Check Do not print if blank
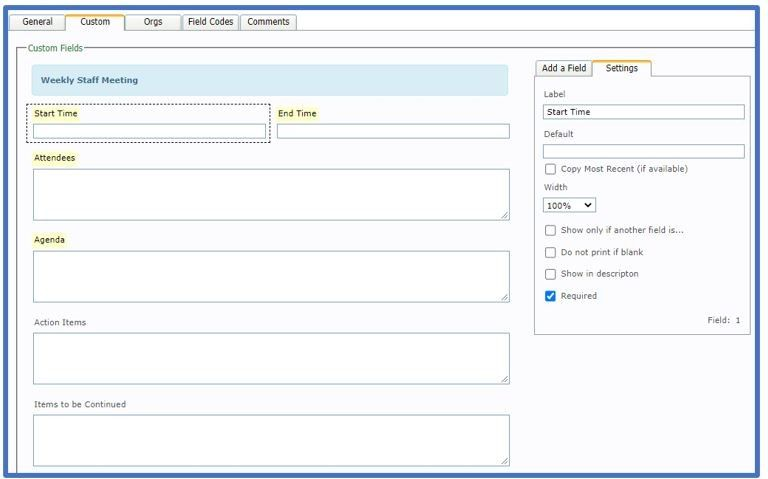The image size is (768, 479). pyautogui.click(x=551, y=252)
